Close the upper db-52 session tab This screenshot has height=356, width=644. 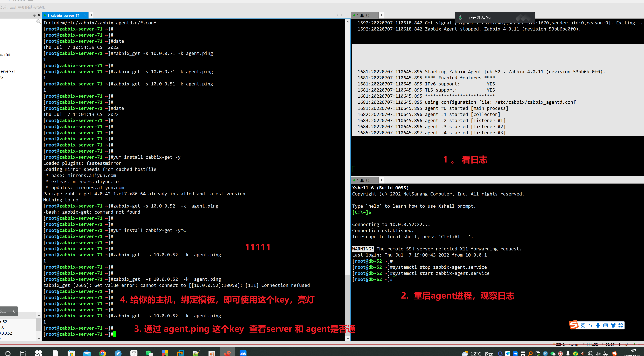375,15
